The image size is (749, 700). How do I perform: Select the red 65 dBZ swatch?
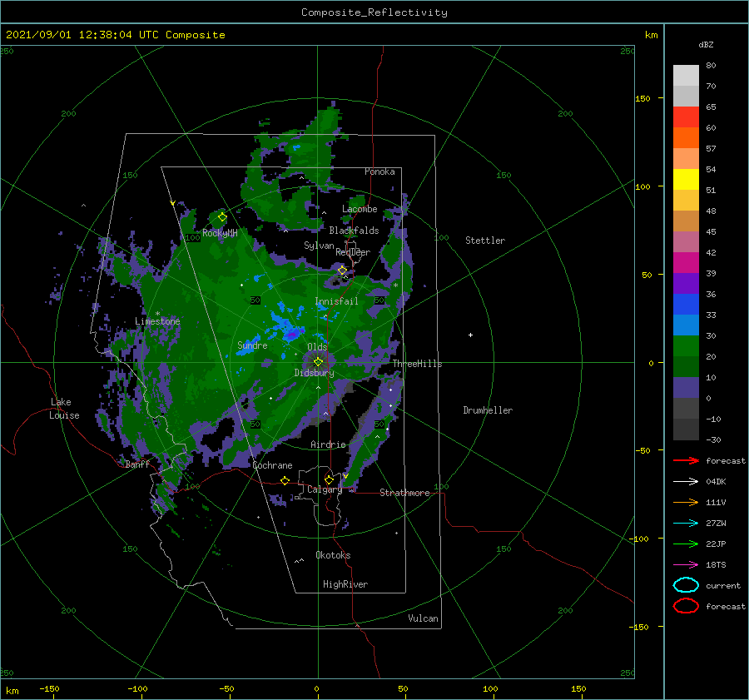tap(686, 117)
